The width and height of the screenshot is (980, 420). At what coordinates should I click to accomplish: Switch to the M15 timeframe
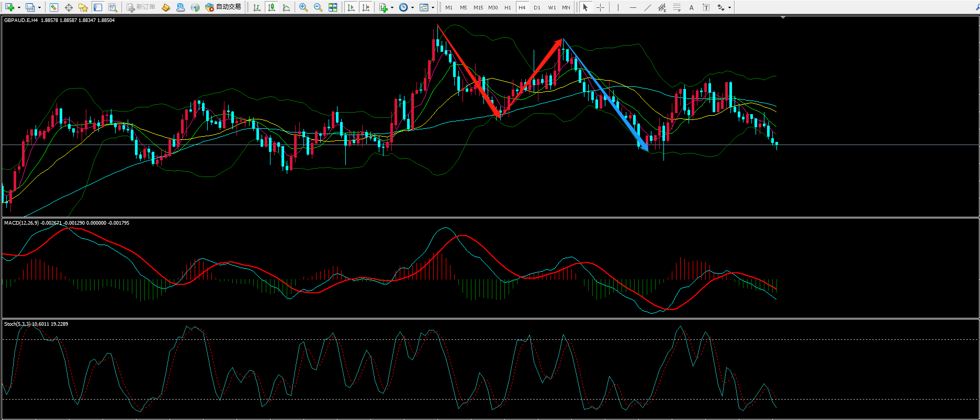click(478, 7)
